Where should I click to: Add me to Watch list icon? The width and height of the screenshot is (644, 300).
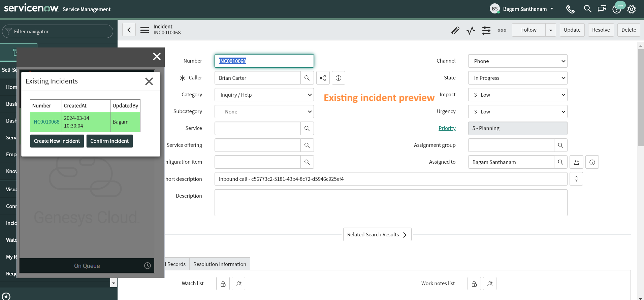click(x=238, y=284)
